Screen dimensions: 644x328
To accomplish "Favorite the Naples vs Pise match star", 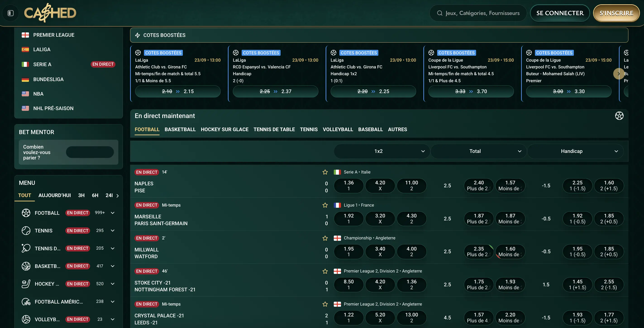I will (325, 172).
